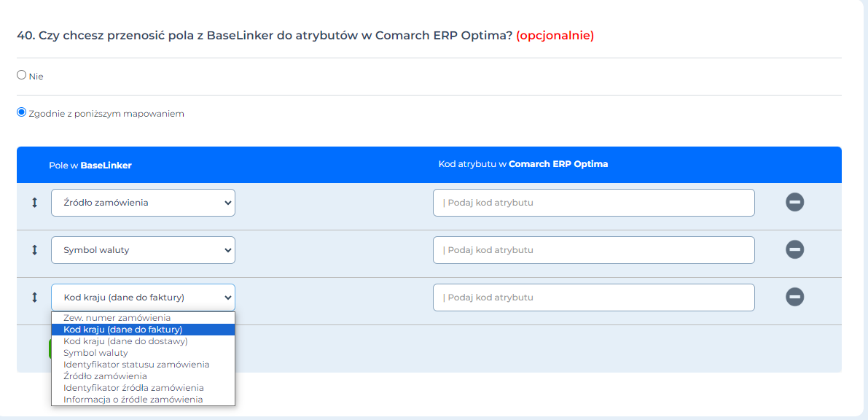Viewport: 868px width, 420px height.
Task: Collapse the Kod kraju (dane do faktury) dropdown
Action: [x=143, y=297]
